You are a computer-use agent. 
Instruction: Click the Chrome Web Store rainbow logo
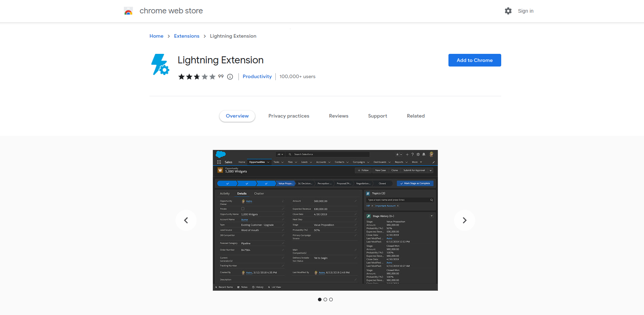tap(128, 11)
